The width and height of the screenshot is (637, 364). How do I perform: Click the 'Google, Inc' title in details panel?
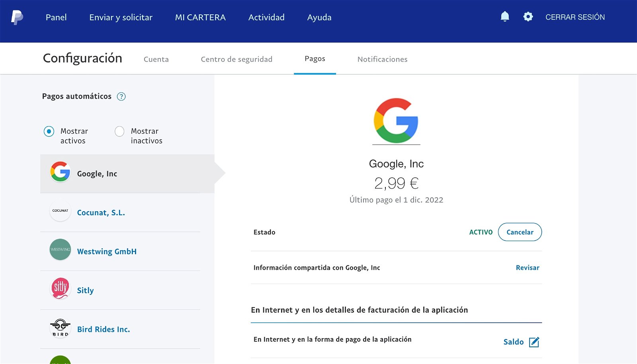pos(396,164)
